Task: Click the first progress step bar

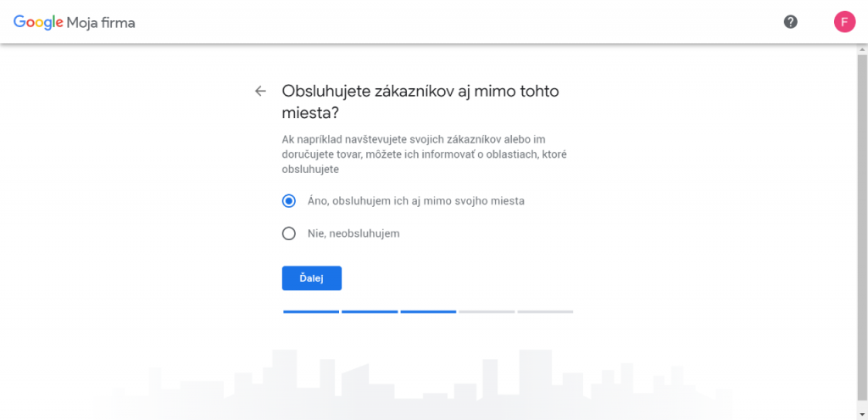Action: pos(311,312)
